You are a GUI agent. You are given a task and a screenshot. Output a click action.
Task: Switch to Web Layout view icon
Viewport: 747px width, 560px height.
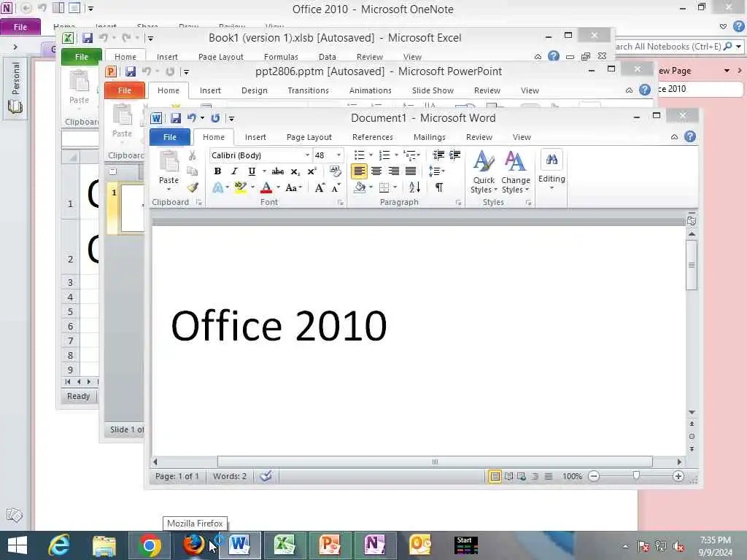[522, 476]
